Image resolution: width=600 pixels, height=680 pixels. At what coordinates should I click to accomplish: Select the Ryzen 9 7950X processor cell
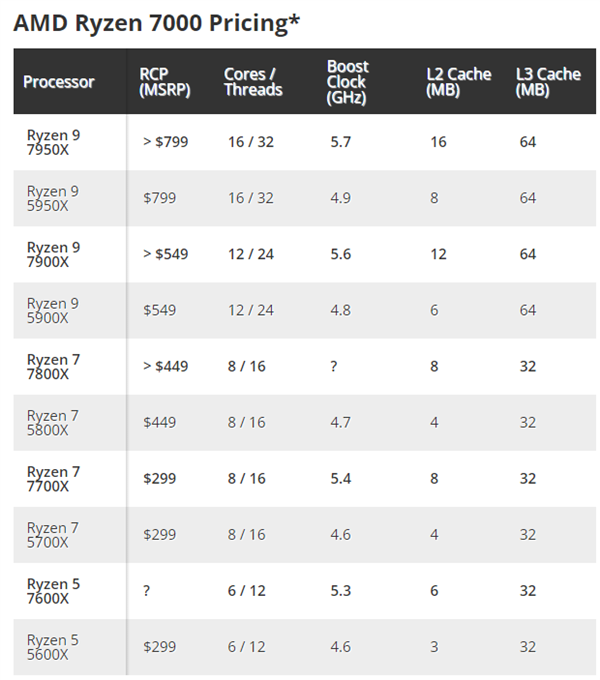(53, 142)
